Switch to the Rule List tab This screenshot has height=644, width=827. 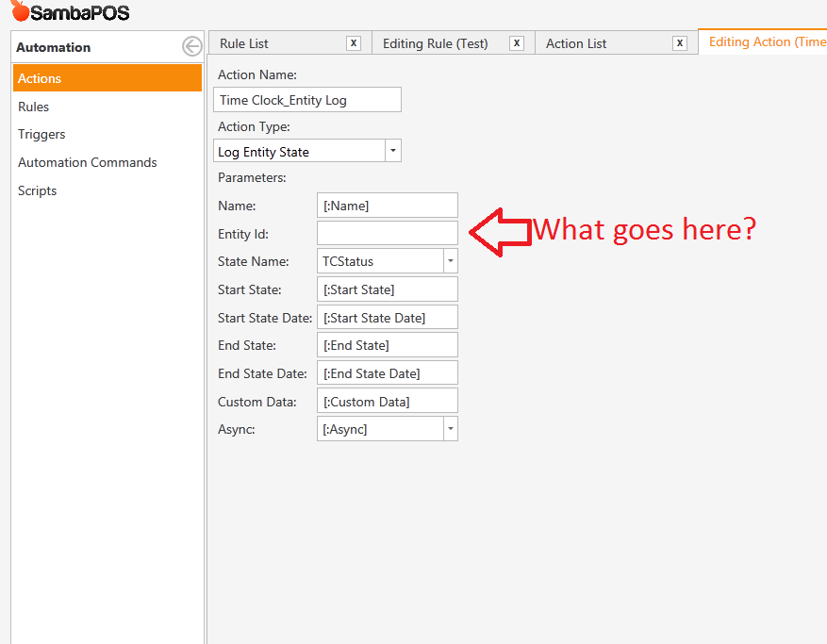tap(244, 43)
